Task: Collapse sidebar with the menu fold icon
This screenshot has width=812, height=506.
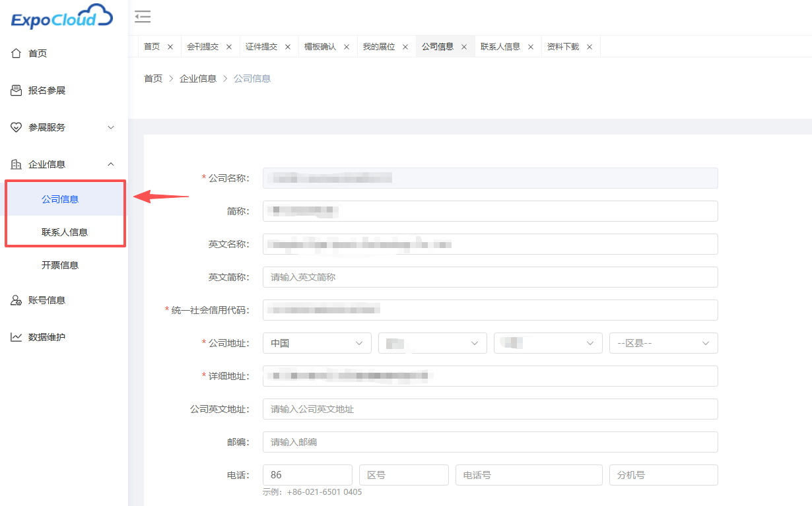Action: 143,17
